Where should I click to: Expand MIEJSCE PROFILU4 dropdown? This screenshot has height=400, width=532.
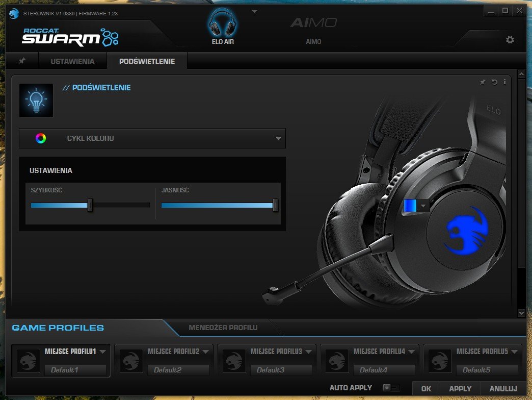[x=412, y=352]
